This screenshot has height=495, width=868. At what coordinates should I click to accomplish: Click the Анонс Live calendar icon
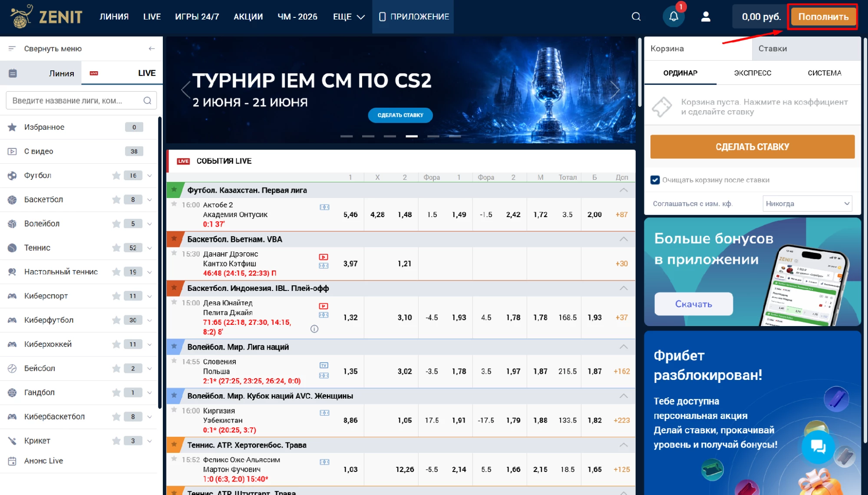[12, 461]
